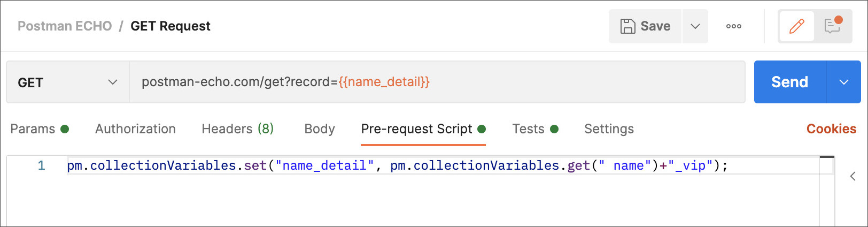Open the Authorization tab
This screenshot has width=868, height=227.
click(x=135, y=129)
